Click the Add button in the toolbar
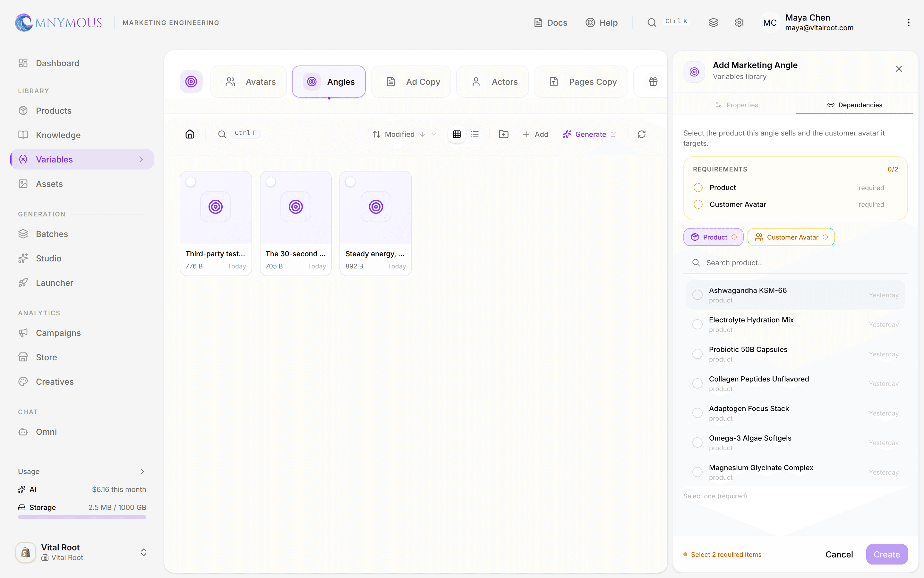This screenshot has height=578, width=924. (x=535, y=134)
